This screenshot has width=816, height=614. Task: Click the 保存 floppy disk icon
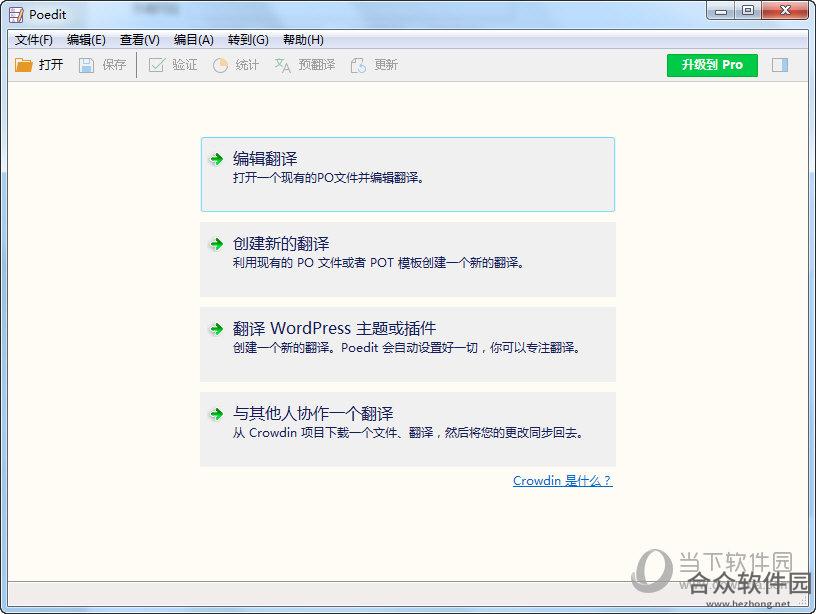[x=86, y=65]
